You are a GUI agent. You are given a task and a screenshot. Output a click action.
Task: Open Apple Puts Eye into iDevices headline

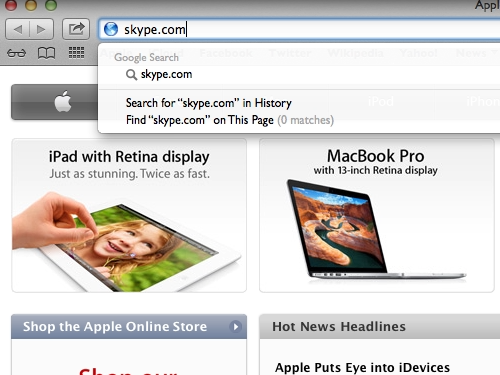[362, 367]
